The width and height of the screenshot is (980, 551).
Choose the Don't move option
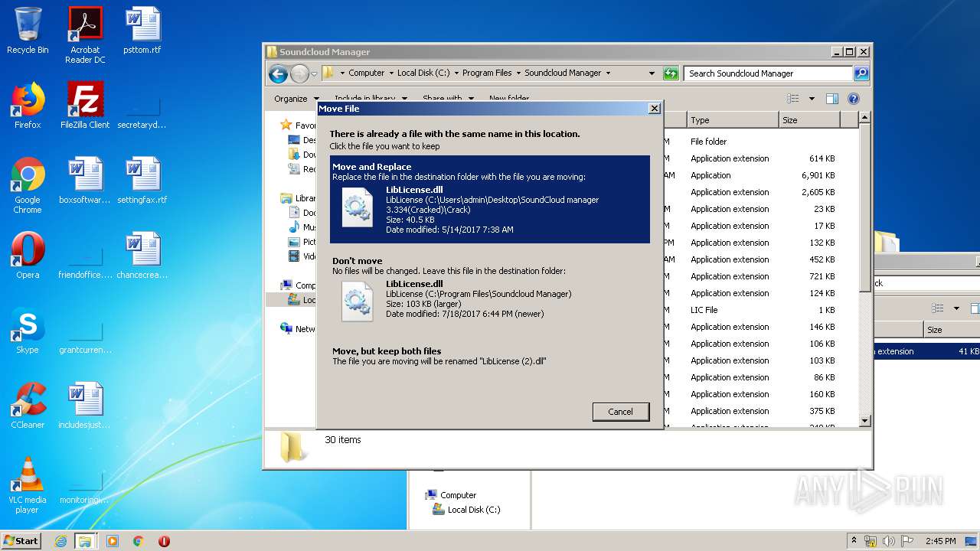click(x=490, y=290)
